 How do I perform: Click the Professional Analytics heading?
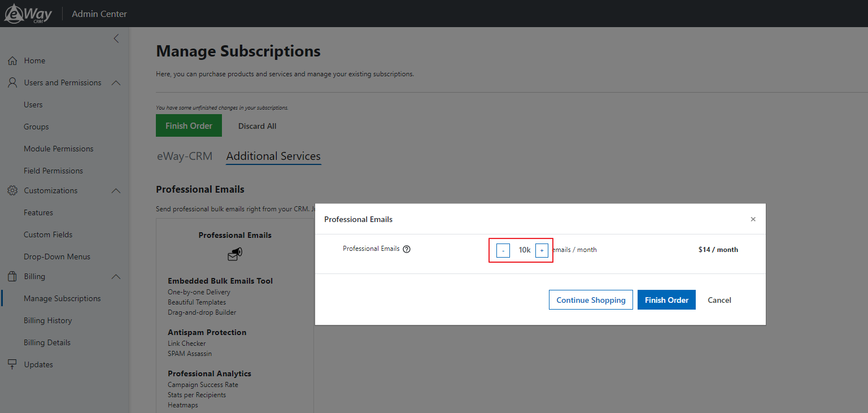210,373
